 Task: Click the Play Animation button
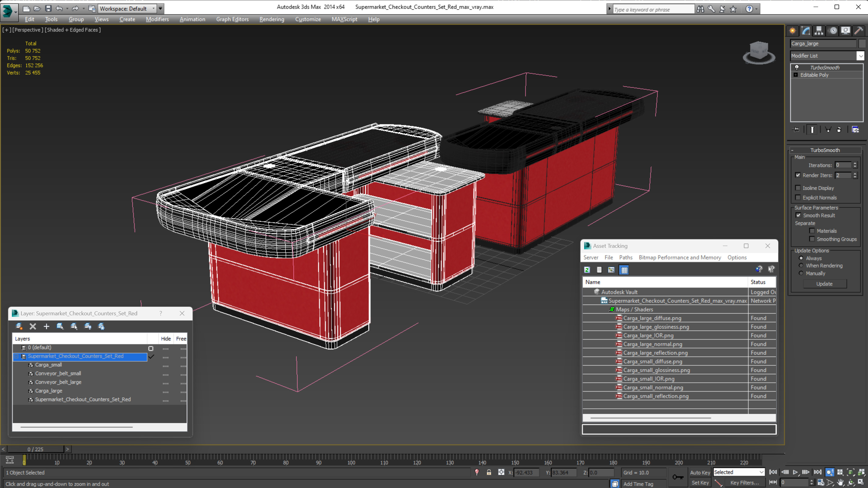click(x=795, y=472)
